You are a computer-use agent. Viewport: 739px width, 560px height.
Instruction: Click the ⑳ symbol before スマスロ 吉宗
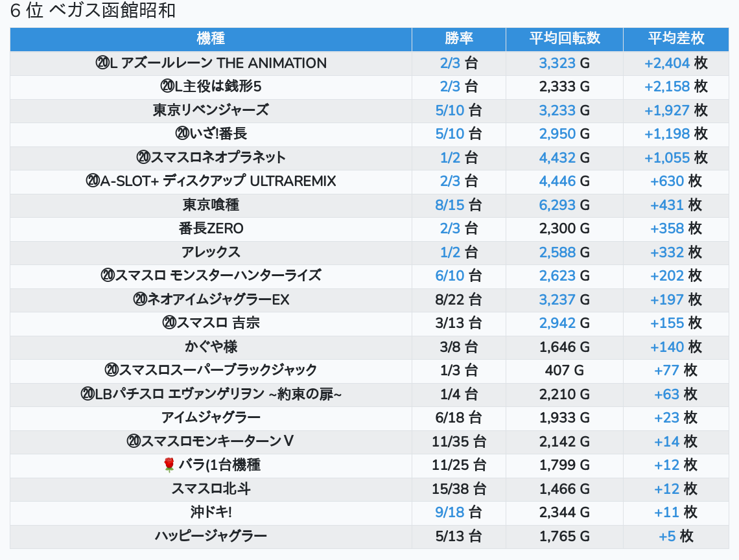169,323
